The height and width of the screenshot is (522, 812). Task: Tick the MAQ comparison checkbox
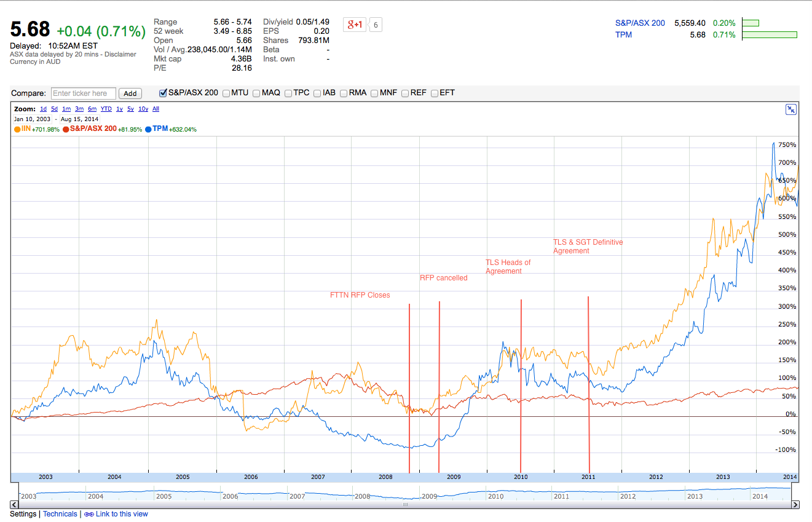[256, 93]
